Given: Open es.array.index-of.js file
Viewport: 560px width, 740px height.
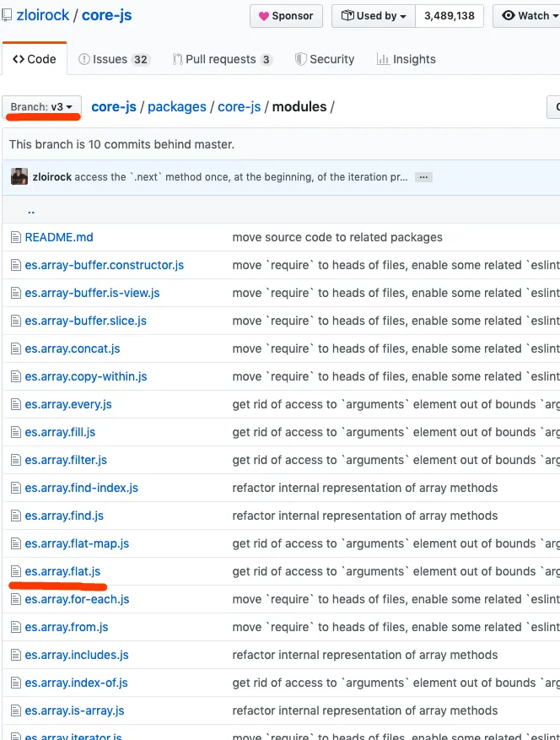Looking at the screenshot, I should [x=77, y=683].
